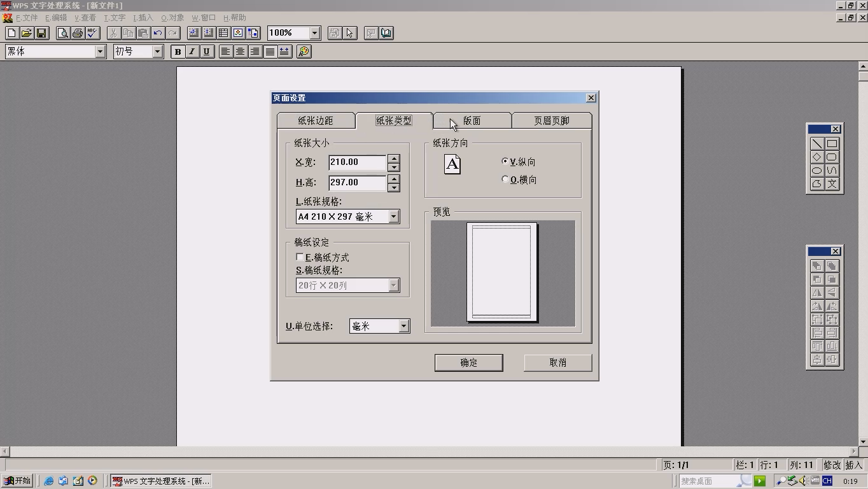Decrease paper height with down spinner

click(x=394, y=187)
